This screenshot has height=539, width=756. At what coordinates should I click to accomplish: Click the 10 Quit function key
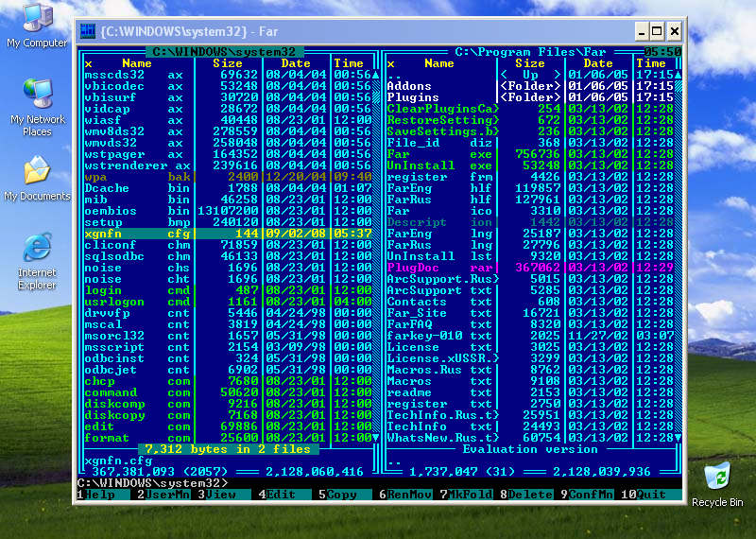point(651,495)
